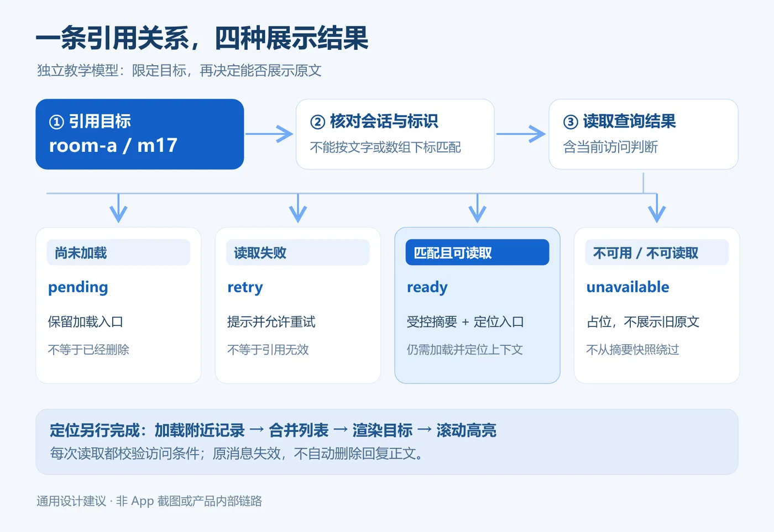
Task: Select the retry state name
Action: point(245,287)
